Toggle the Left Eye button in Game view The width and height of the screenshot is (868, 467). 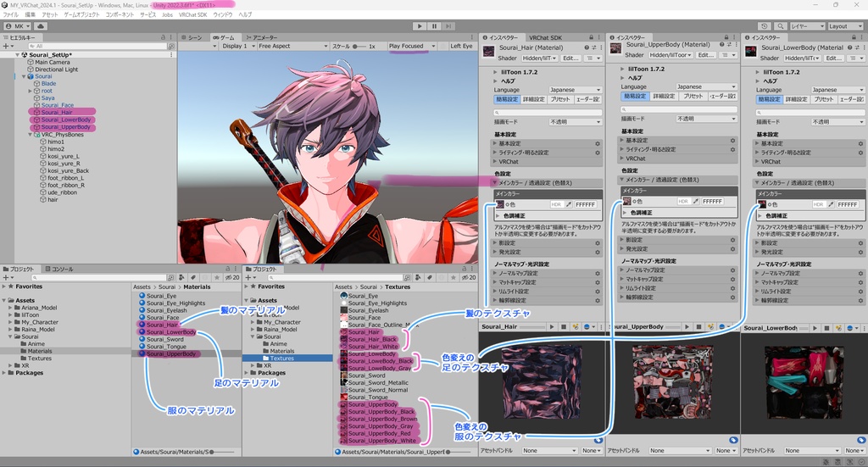[461, 46]
